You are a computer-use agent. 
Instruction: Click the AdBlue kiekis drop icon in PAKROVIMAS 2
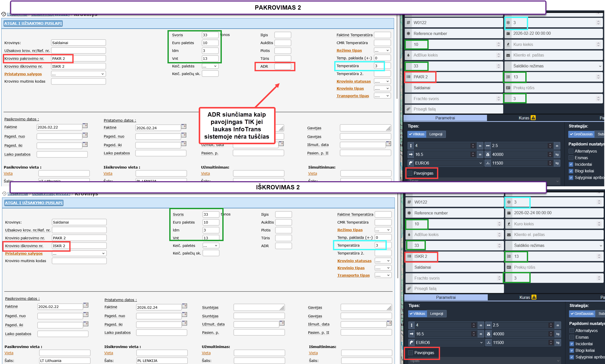(408, 55)
